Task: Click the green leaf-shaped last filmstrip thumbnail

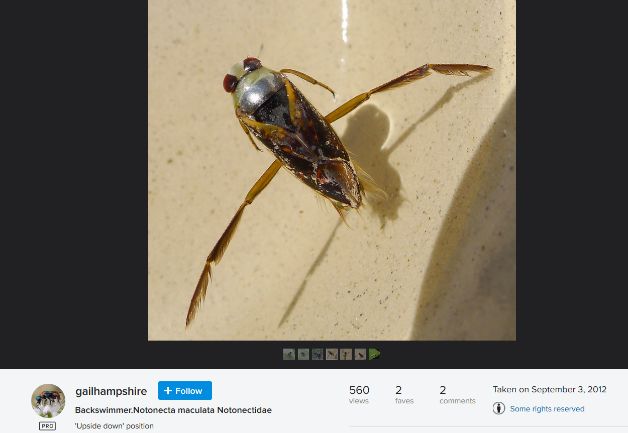Action: coord(374,354)
